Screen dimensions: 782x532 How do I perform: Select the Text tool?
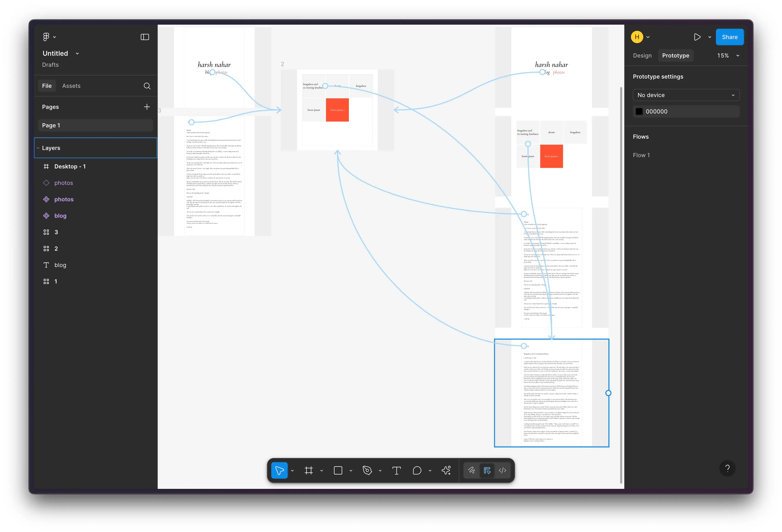pos(396,470)
